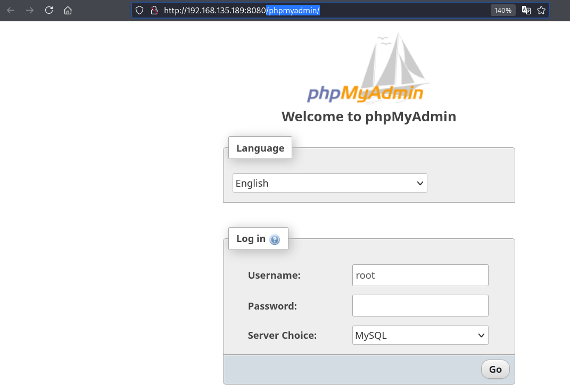Click the 140% zoom level indicator
This screenshot has height=392, width=570.
(503, 11)
